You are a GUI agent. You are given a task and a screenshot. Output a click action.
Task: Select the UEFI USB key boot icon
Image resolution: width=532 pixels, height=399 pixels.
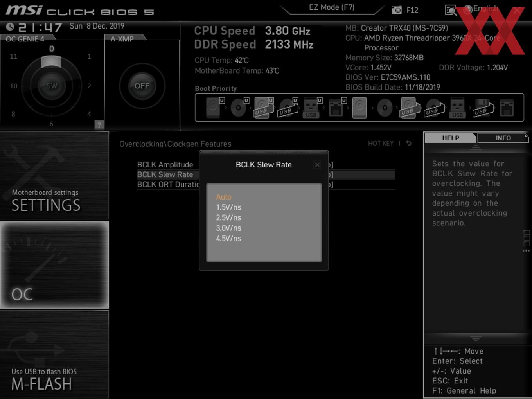point(312,108)
